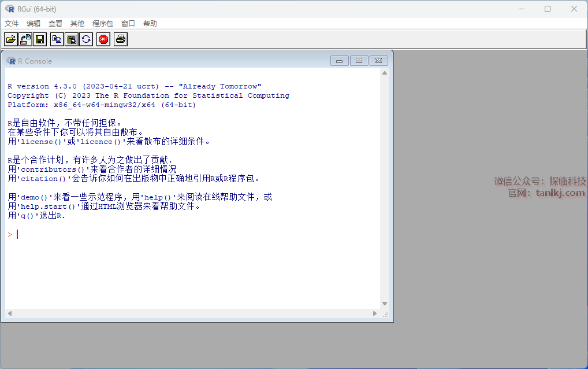
Task: Open the 编辑 menu
Action: tap(34, 23)
